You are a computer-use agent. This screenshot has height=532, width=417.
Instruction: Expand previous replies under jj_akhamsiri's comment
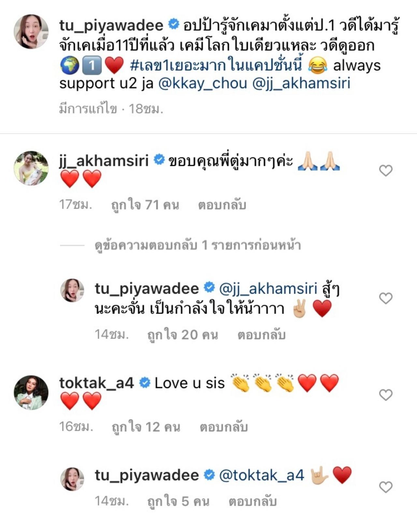(197, 245)
